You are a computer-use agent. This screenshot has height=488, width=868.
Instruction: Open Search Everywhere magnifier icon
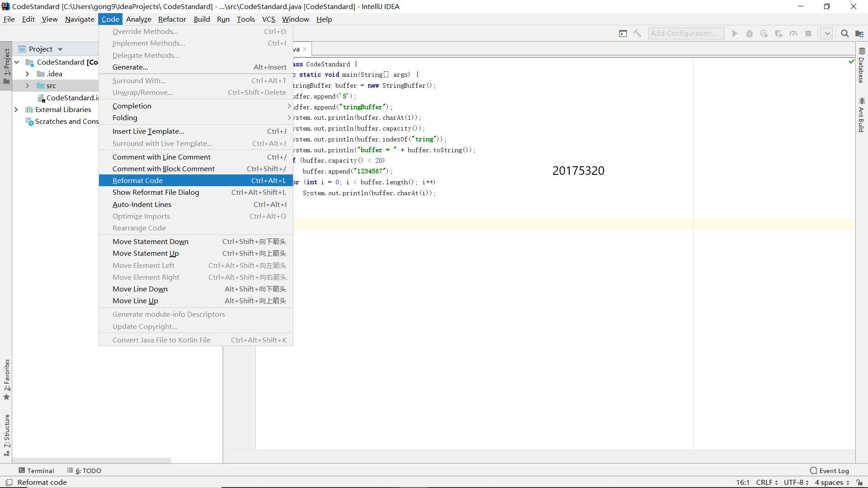(844, 33)
